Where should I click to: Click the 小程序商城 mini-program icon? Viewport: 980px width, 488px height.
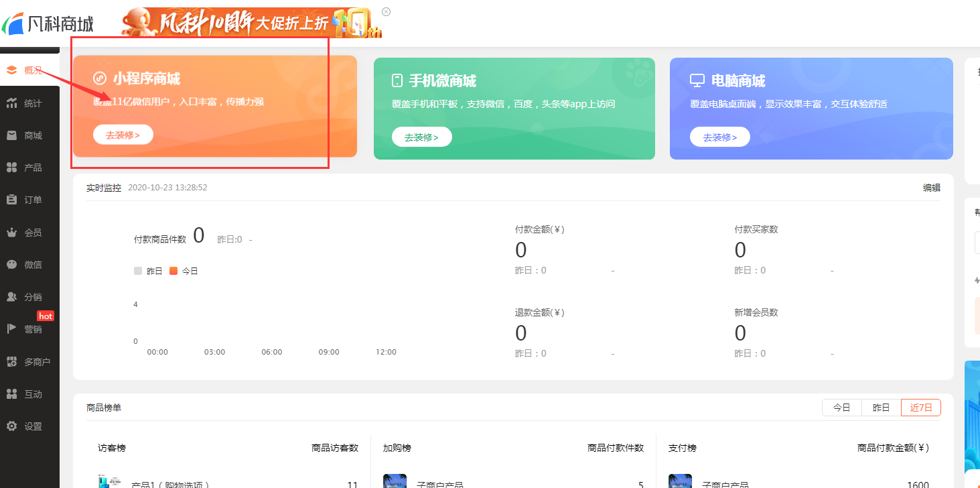click(x=100, y=78)
